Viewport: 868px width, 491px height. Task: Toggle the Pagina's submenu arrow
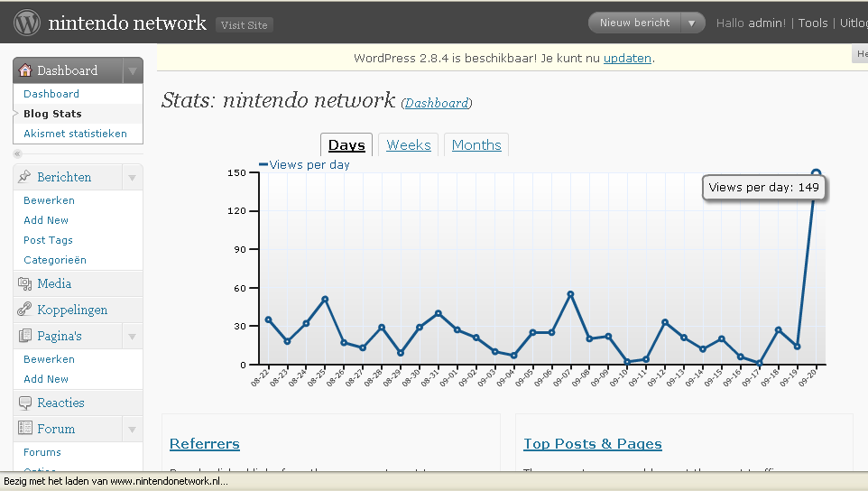coord(133,337)
